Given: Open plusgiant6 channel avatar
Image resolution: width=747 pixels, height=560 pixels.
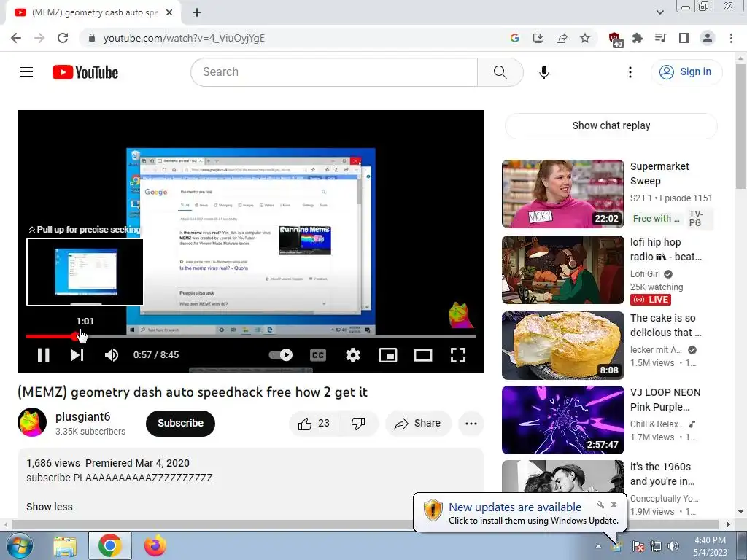Looking at the screenshot, I should [x=32, y=422].
